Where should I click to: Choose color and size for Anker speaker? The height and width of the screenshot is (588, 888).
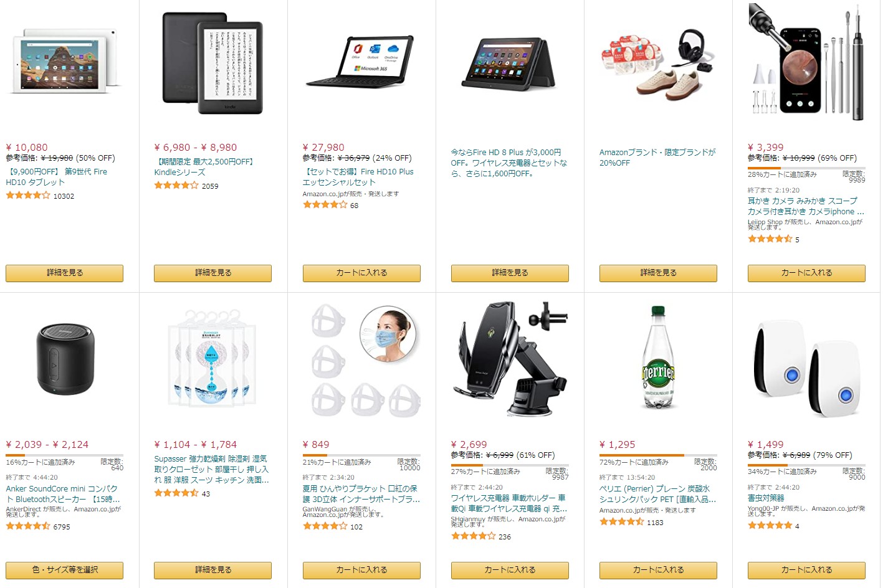coord(64,570)
